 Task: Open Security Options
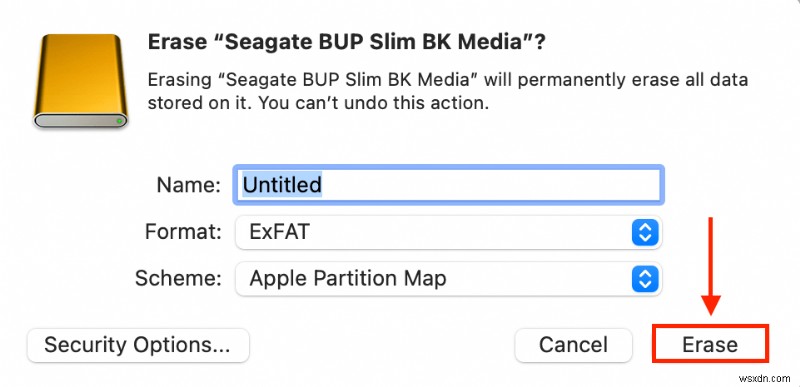(x=138, y=345)
